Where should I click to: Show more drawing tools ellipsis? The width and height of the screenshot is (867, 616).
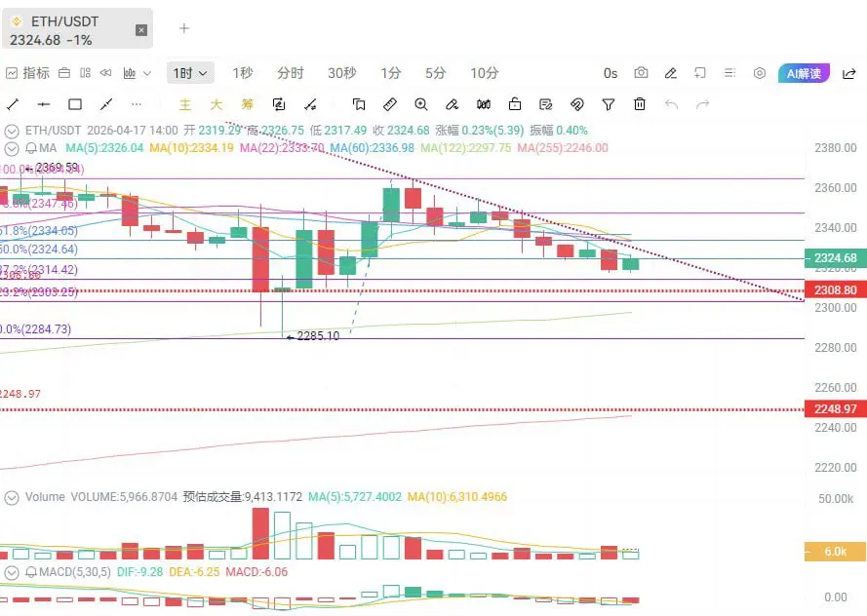pos(137,104)
